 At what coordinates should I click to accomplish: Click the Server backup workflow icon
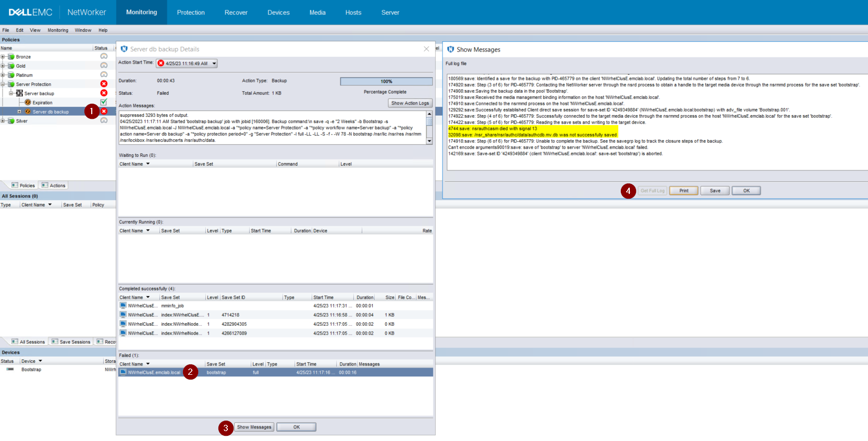tap(19, 93)
